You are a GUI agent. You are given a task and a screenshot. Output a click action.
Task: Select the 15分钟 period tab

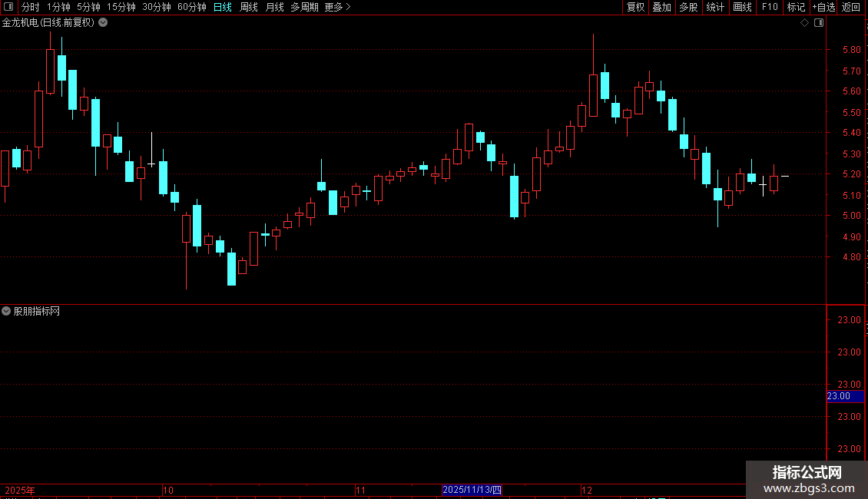click(121, 7)
